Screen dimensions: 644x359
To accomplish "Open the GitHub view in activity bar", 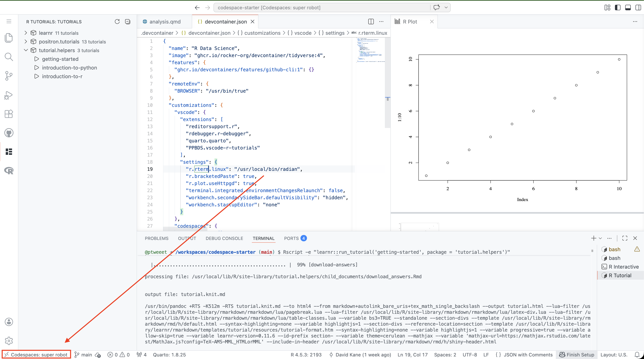I will click(x=9, y=133).
